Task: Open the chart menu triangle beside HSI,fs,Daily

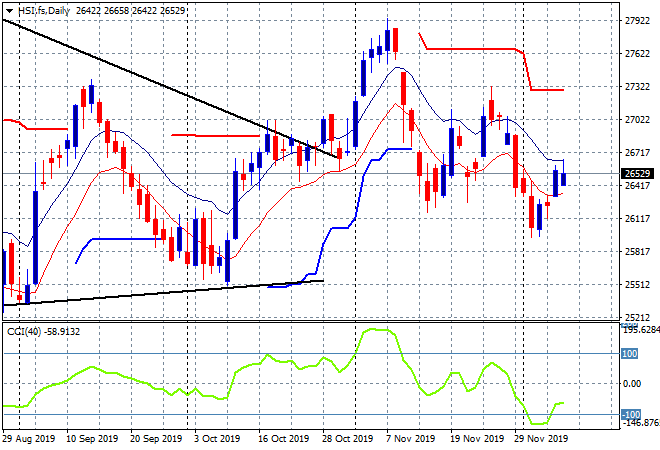Action: 10,11
